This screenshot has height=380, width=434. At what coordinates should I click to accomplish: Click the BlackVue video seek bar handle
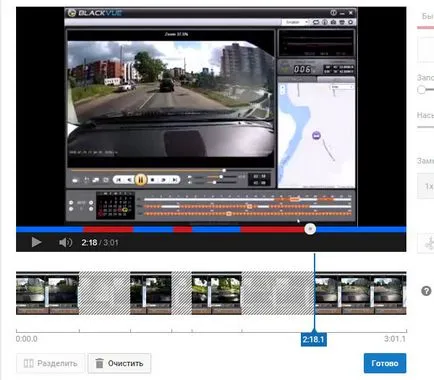[224, 170]
